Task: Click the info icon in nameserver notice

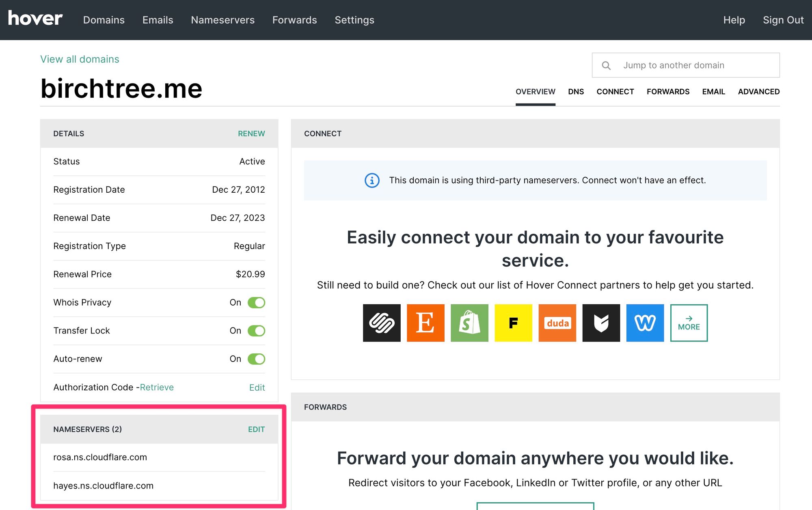Action: click(x=372, y=180)
